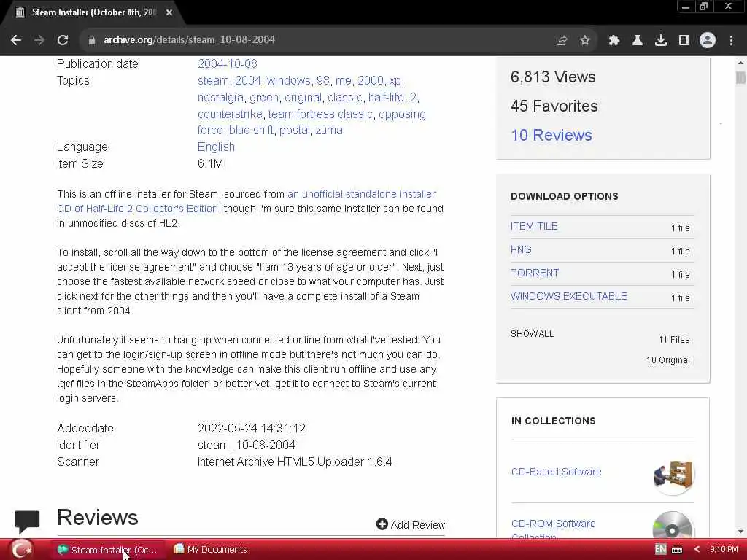Expand hidden tray icons arrow
The height and width of the screenshot is (560, 747).
point(697,550)
